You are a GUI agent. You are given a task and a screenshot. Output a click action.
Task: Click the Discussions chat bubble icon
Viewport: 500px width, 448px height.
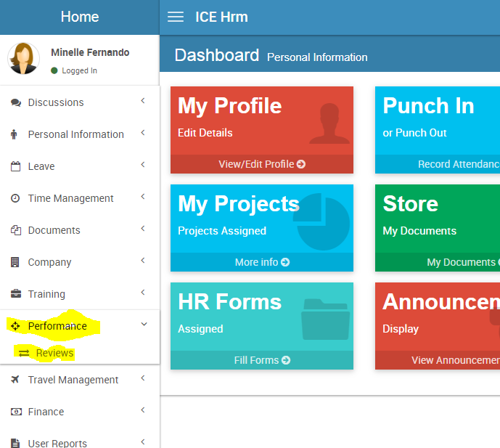click(16, 103)
